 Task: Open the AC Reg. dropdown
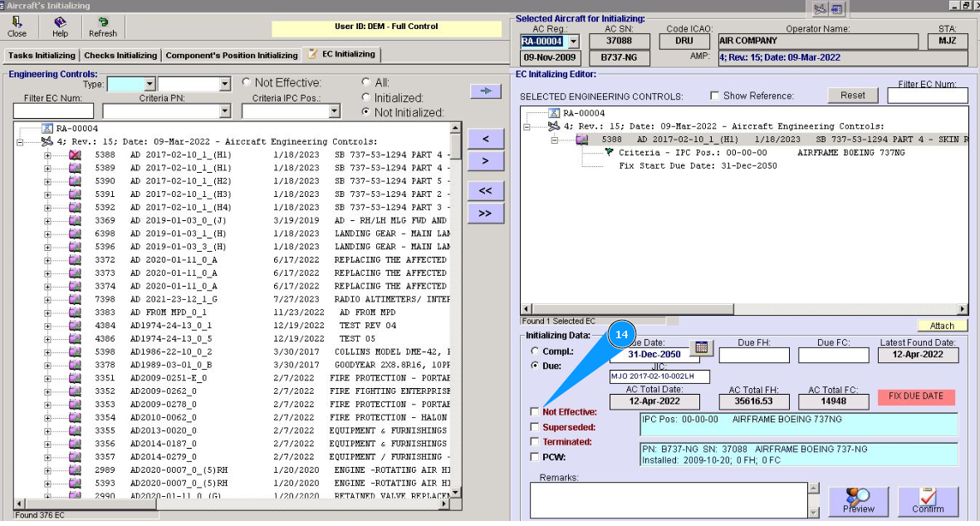pos(573,42)
